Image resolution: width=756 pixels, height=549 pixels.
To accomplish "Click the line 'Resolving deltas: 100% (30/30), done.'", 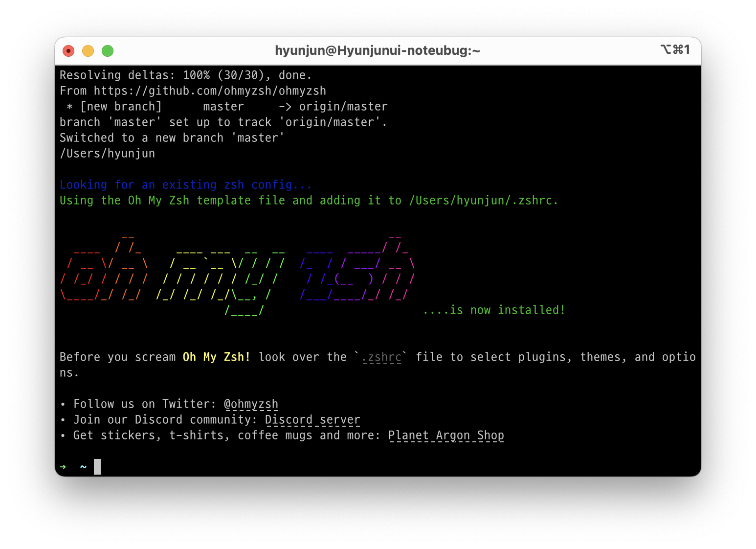I will point(186,75).
